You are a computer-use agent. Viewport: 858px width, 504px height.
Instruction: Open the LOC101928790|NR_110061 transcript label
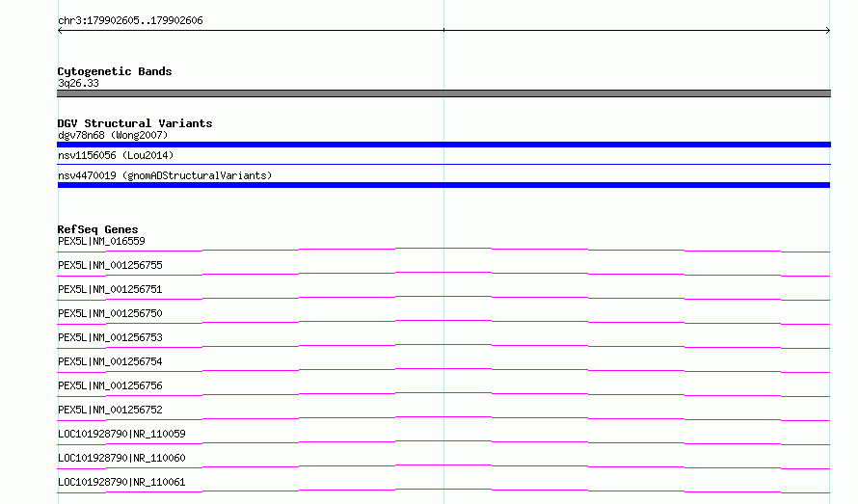pos(121,482)
